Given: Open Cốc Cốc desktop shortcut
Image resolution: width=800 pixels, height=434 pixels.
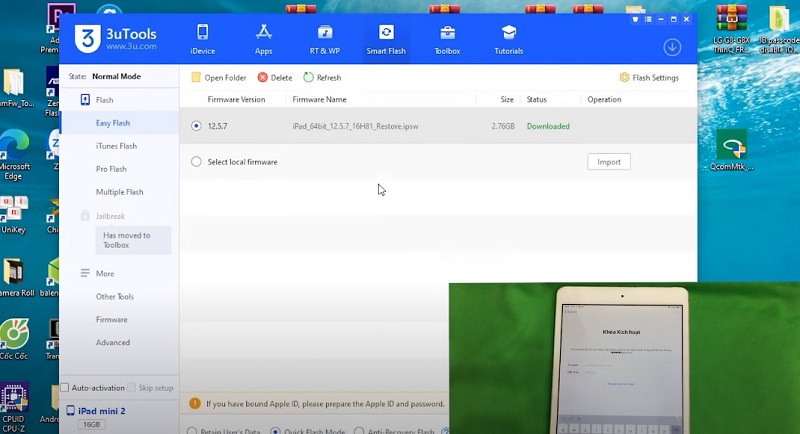Looking at the screenshot, I should (14, 339).
